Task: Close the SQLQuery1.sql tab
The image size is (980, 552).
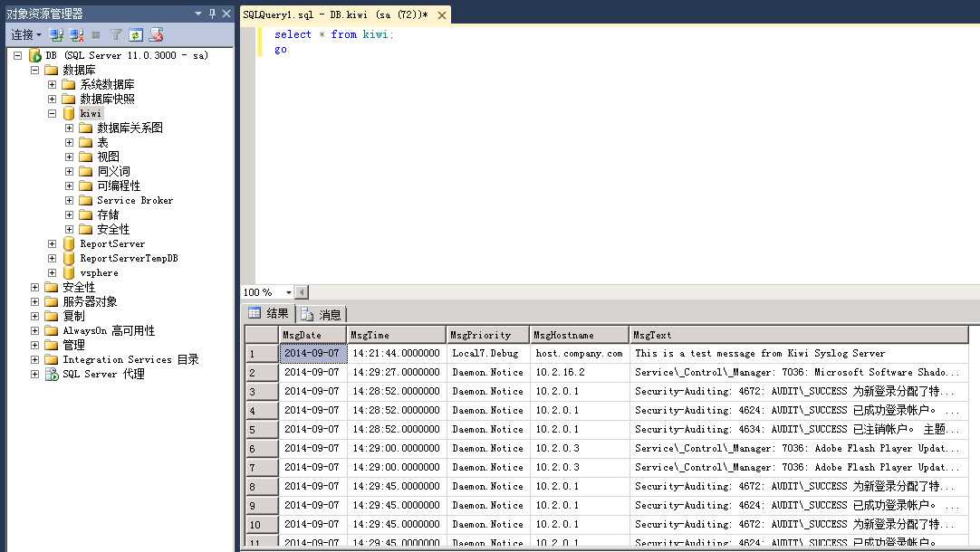Action: 442,15
